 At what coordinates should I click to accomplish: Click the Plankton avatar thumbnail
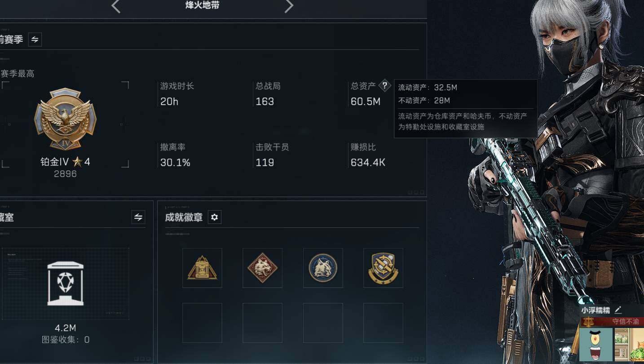(595, 345)
